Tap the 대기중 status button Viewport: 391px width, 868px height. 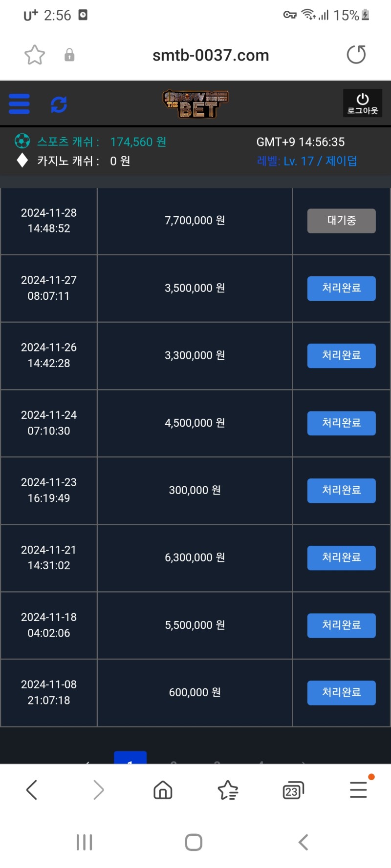coord(341,221)
